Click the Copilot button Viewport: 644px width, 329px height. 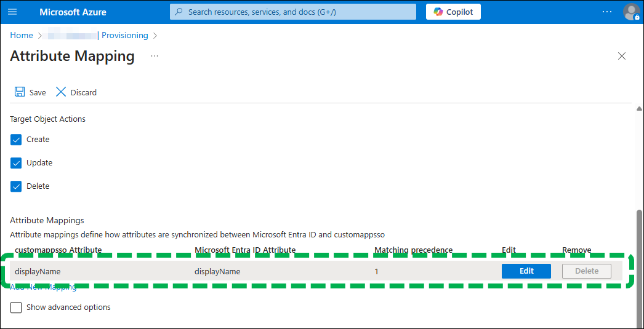point(453,12)
